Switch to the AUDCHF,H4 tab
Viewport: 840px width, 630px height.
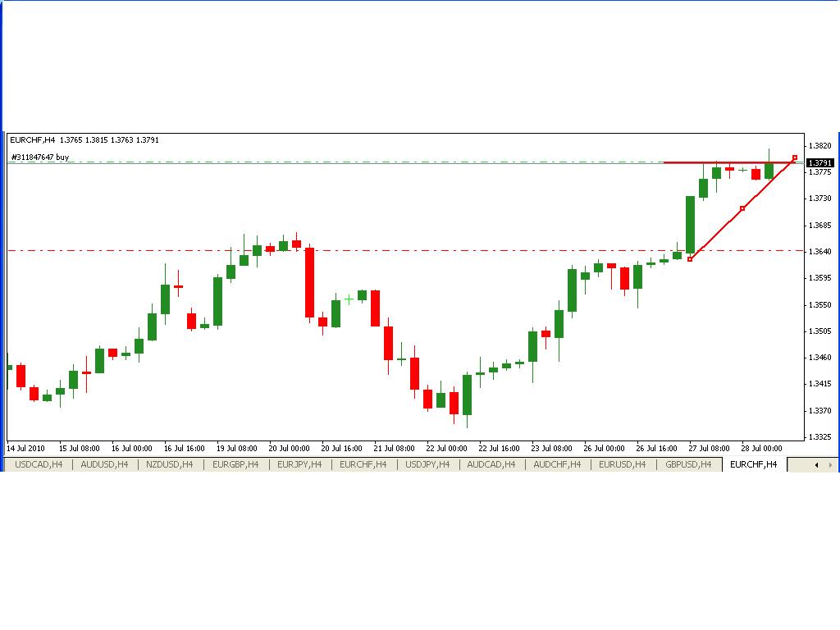click(557, 465)
